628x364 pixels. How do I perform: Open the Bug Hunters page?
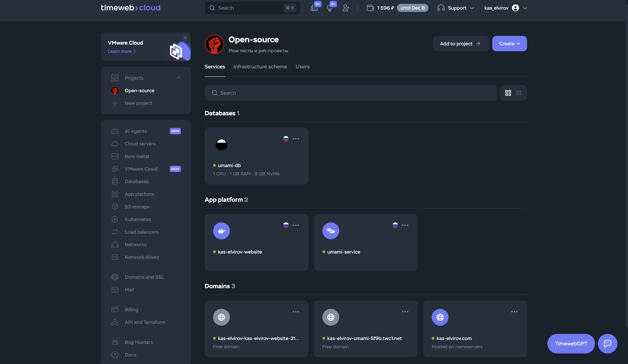(139, 342)
